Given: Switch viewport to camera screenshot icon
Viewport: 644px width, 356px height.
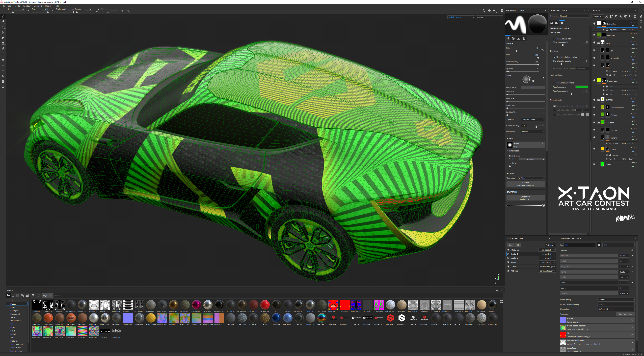Looking at the screenshot, I should [x=502, y=11].
